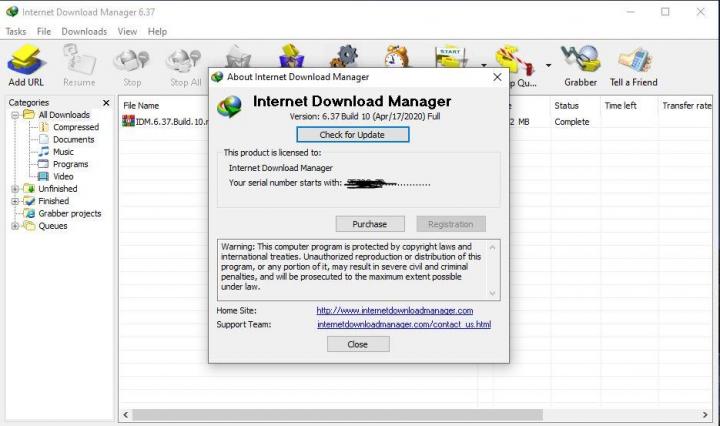Viewport: 720px width, 426px height.
Task: Select the Programs category
Action: [70, 164]
